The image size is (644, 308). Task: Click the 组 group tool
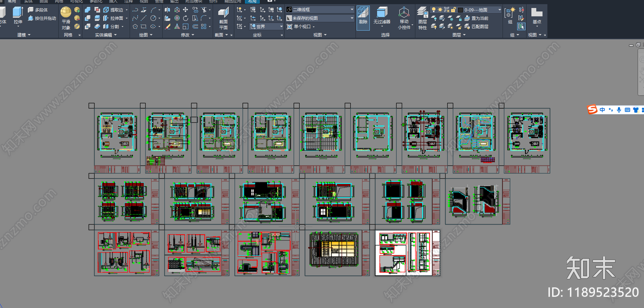510,16
